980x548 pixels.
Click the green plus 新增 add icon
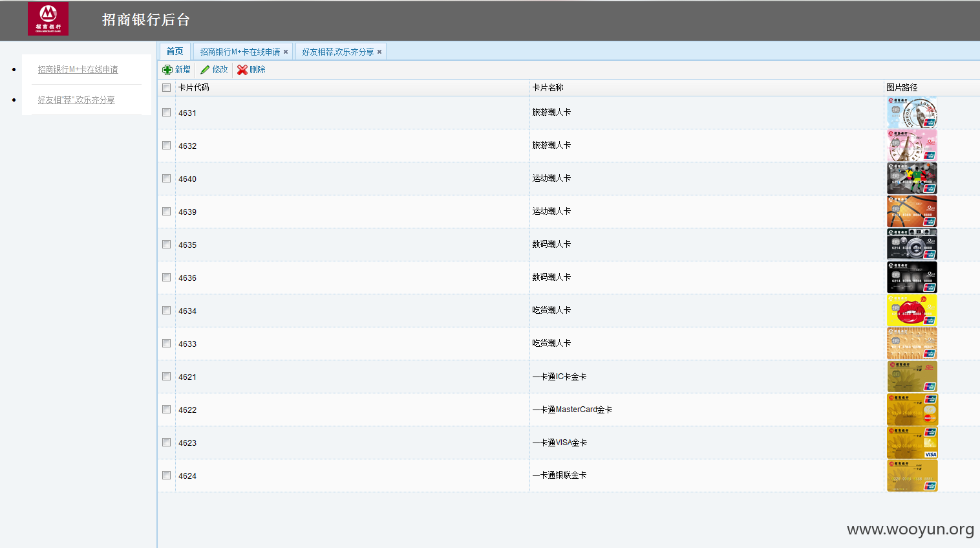[x=167, y=70]
